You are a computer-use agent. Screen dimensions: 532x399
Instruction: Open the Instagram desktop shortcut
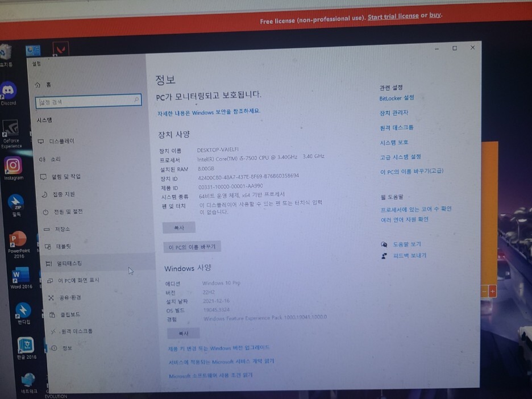coord(13,168)
